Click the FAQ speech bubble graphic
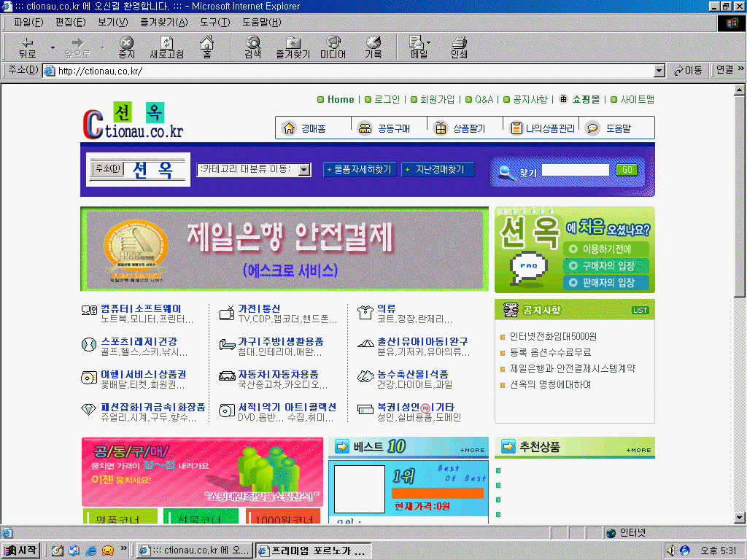This screenshot has width=747, height=560. point(528,268)
